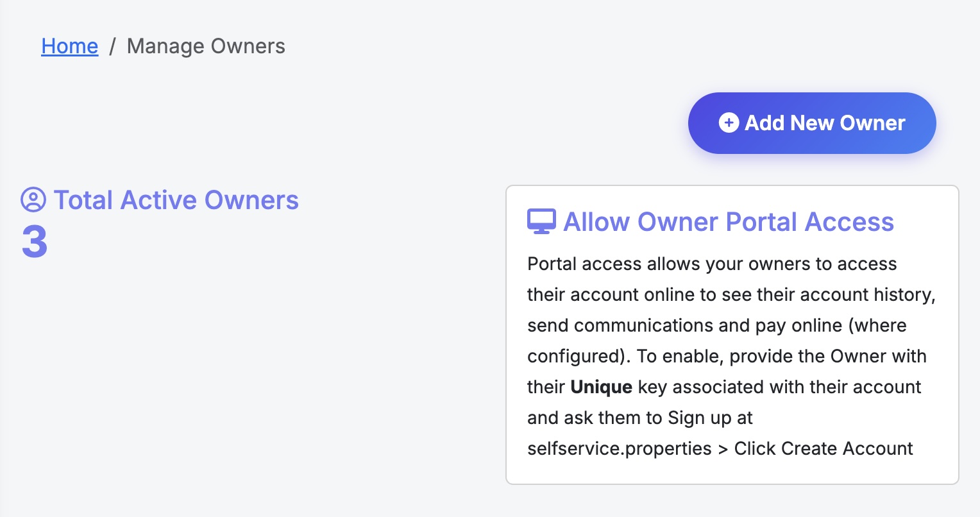Click the bold word Unique in the description
This screenshot has height=517, width=980.
point(602,387)
